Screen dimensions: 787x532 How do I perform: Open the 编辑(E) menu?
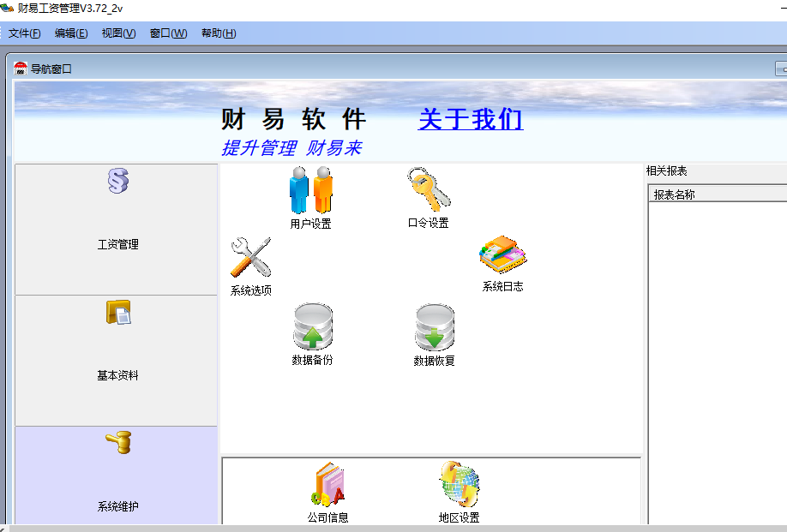pos(71,33)
